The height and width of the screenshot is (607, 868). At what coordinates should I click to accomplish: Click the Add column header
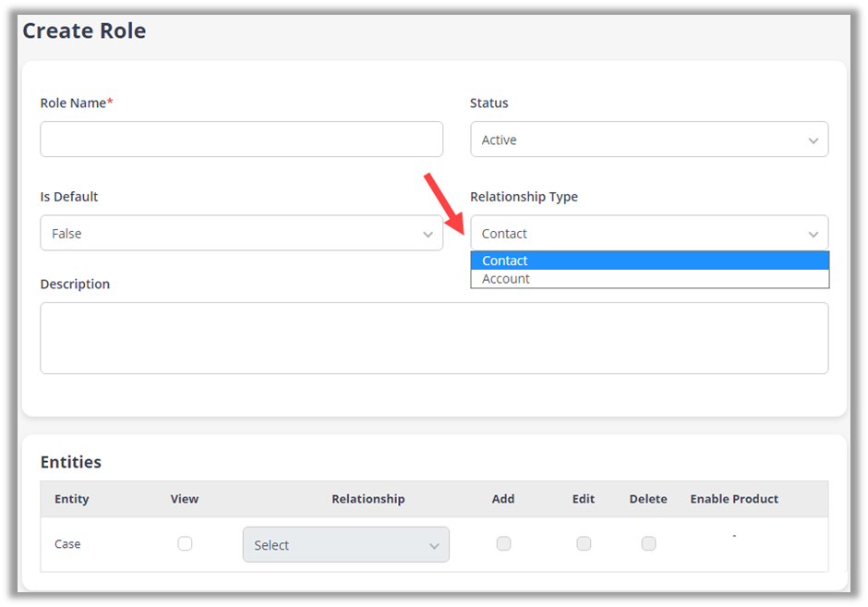click(503, 499)
